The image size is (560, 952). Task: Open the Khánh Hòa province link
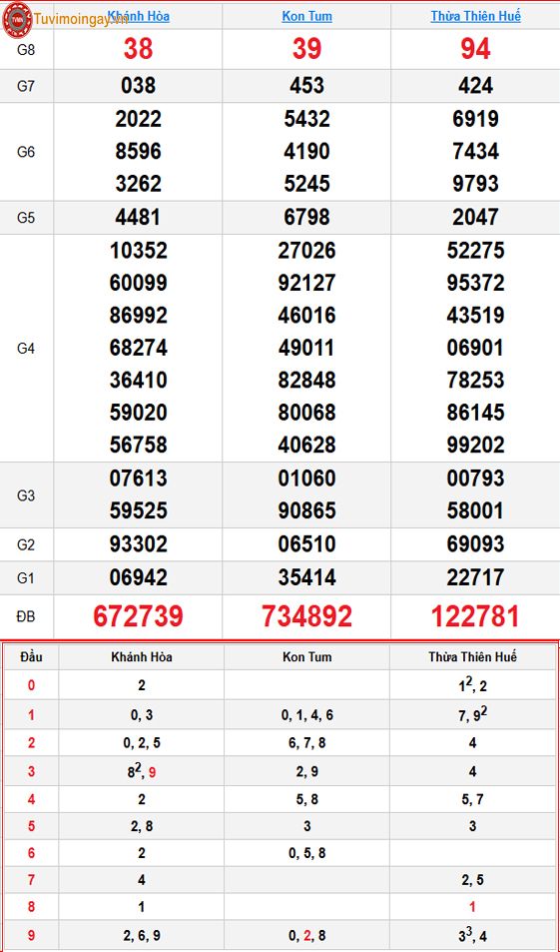(x=139, y=16)
